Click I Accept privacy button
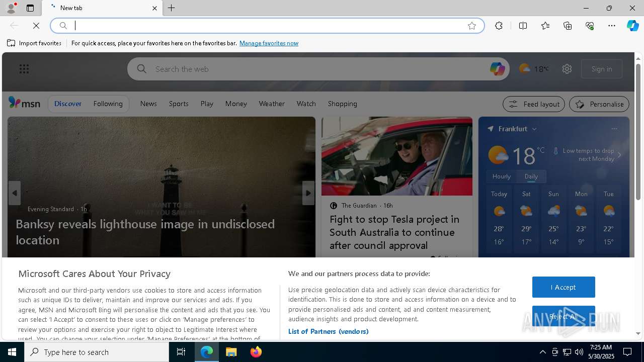The width and height of the screenshot is (644, 362). [563, 287]
